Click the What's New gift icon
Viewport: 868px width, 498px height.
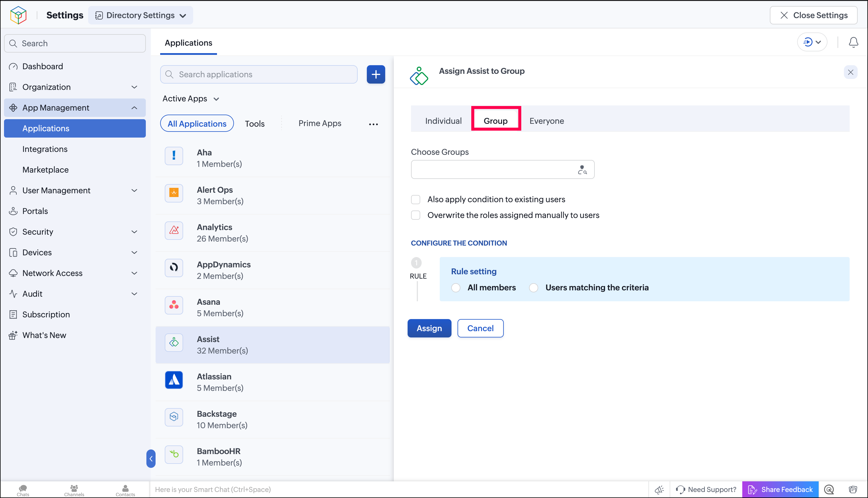click(13, 335)
